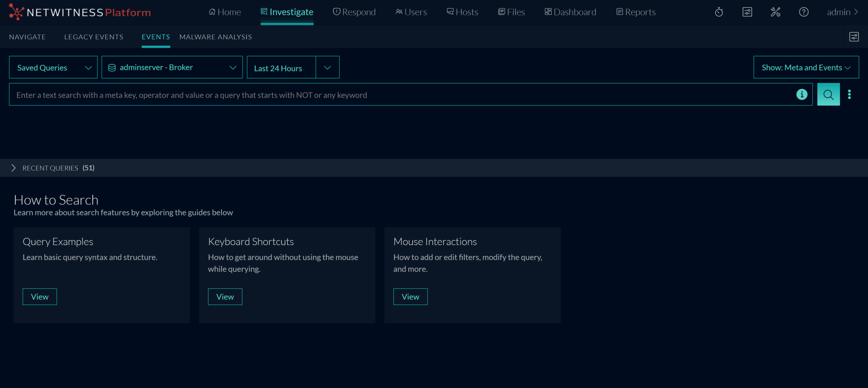Open the Malware Analysis tab

pyautogui.click(x=215, y=37)
